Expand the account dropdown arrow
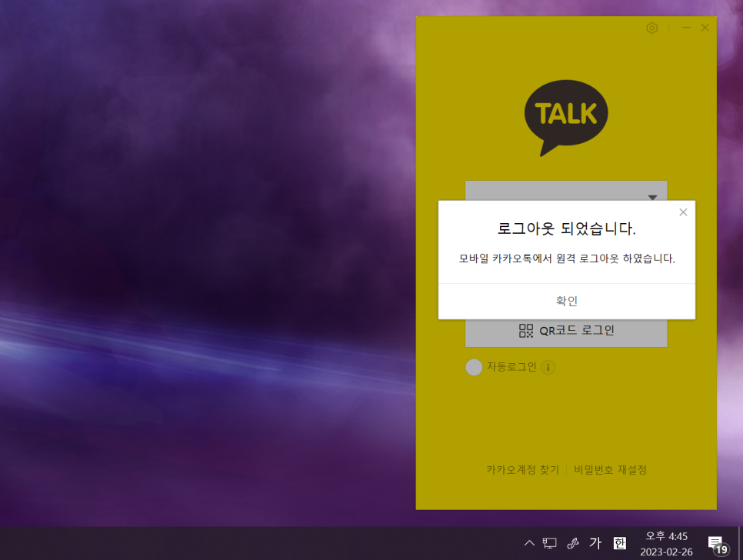 (652, 197)
